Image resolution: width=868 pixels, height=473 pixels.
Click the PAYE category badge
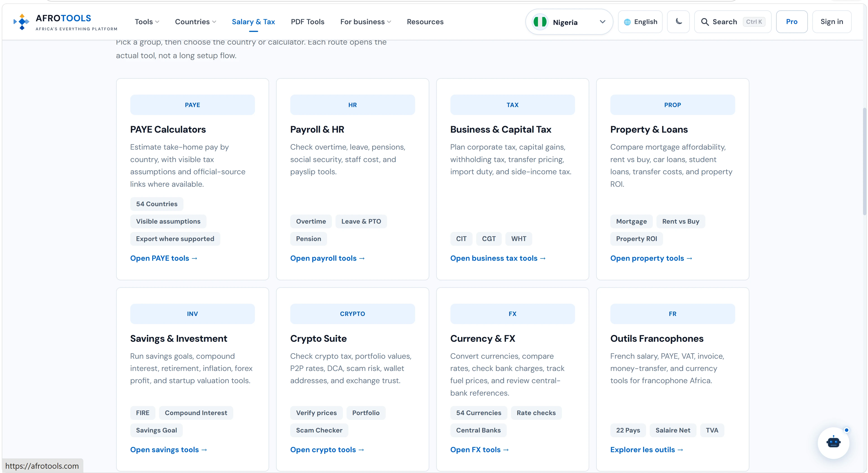193,105
